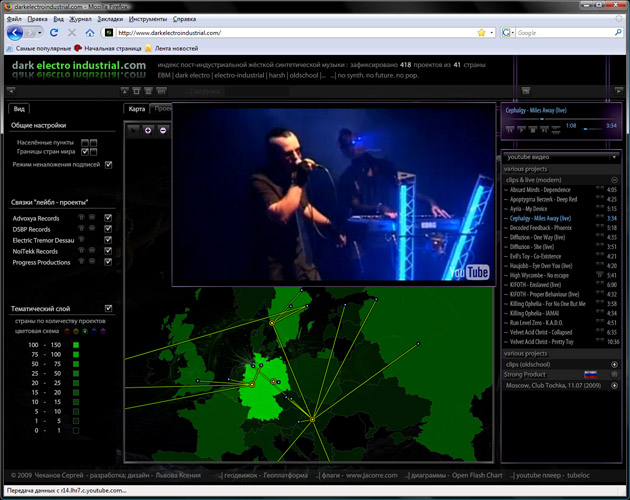
Task: Toggle the playlist button in the player controls
Action: point(556,129)
